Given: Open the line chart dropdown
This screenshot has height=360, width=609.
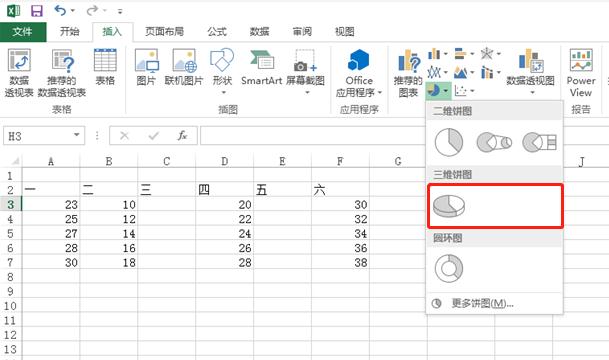Looking at the screenshot, I should pos(438,72).
